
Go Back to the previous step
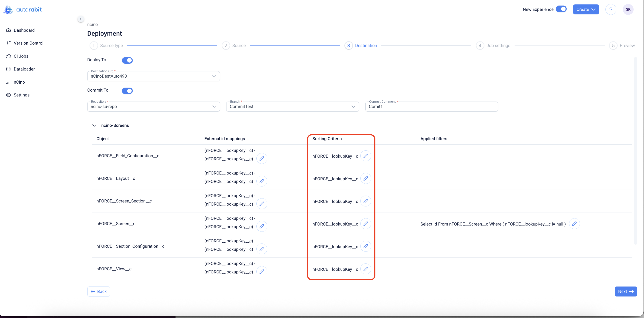tap(98, 291)
